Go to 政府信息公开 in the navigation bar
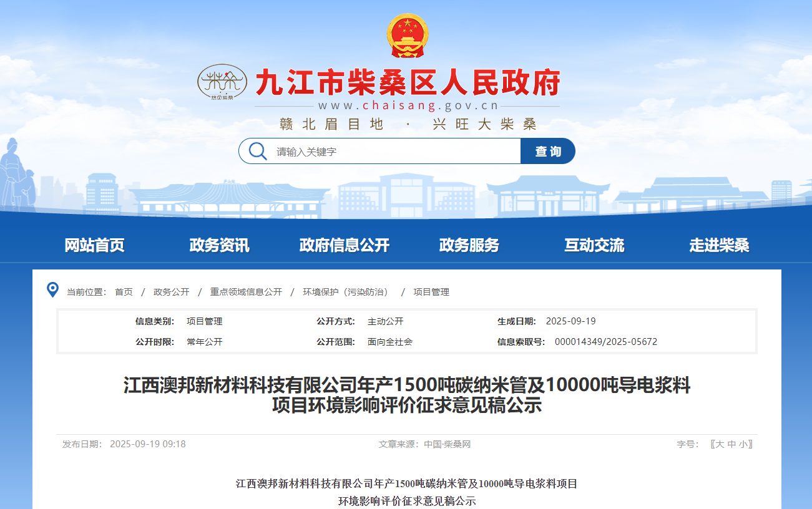The width and height of the screenshot is (812, 509). tap(344, 245)
